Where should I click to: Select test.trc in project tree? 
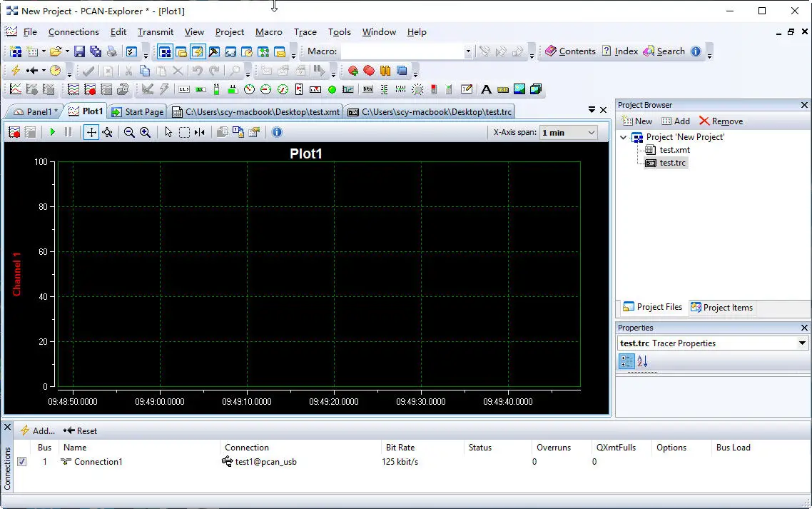(672, 163)
